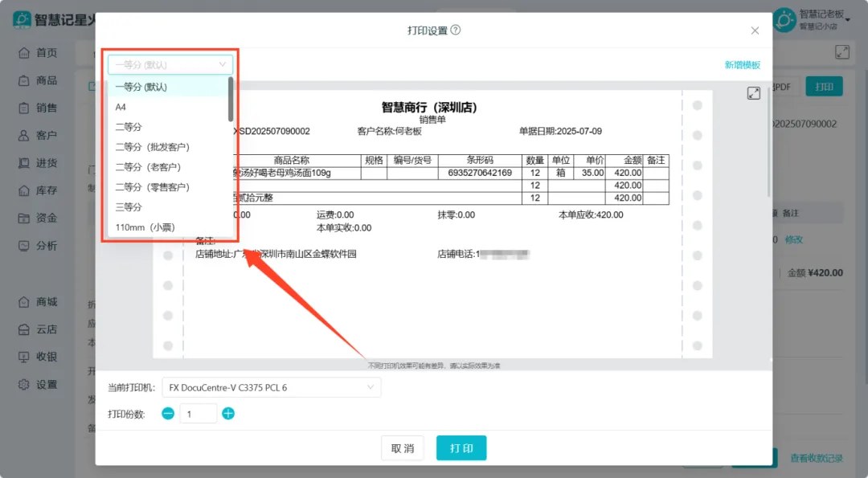Click the 新增模板 link
Screen dimensions: 868x478
pos(743,65)
